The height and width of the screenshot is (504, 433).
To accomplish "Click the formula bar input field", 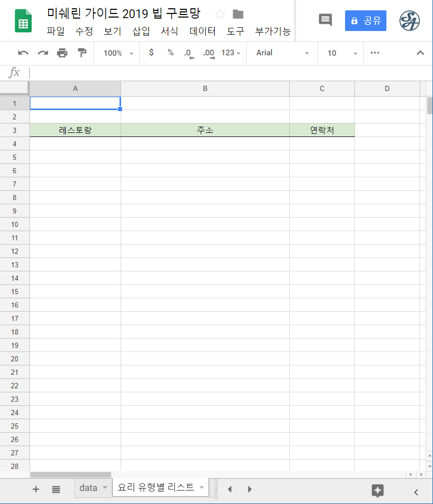I will (x=228, y=73).
